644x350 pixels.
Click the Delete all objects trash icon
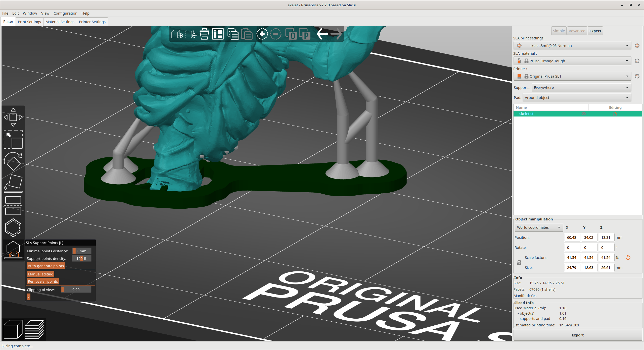pos(204,34)
